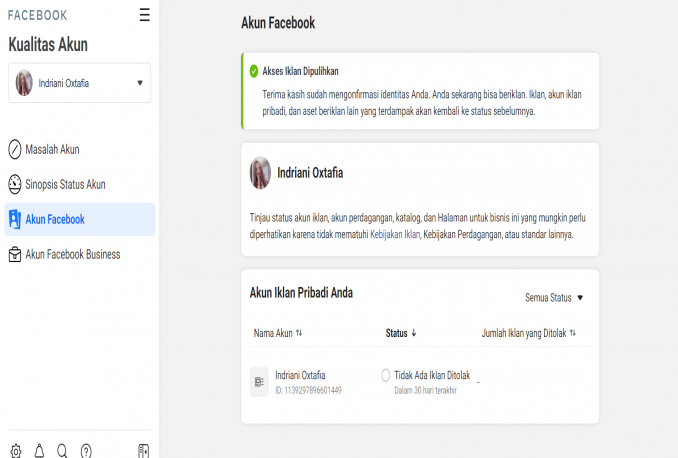Image resolution: width=678 pixels, height=458 pixels.
Task: Click the help question mark icon
Action: pos(86,451)
